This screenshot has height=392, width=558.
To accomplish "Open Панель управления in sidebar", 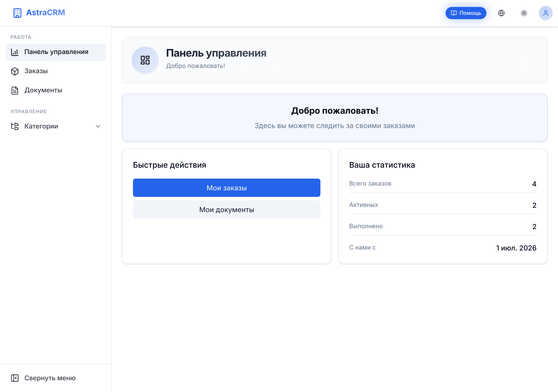I will click(x=56, y=52).
